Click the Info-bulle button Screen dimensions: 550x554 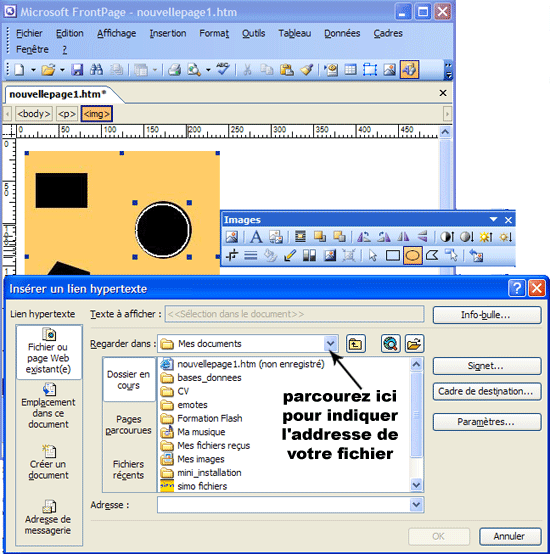point(487,315)
